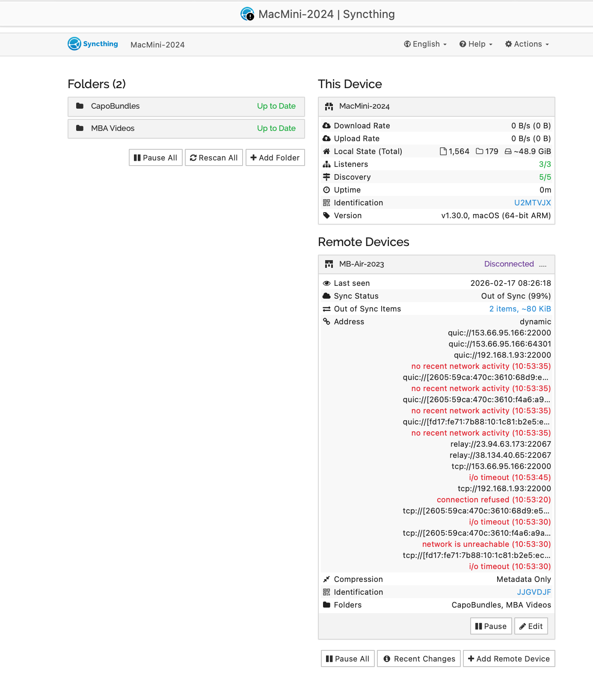Click the eye icon next to Last seen

coord(326,283)
